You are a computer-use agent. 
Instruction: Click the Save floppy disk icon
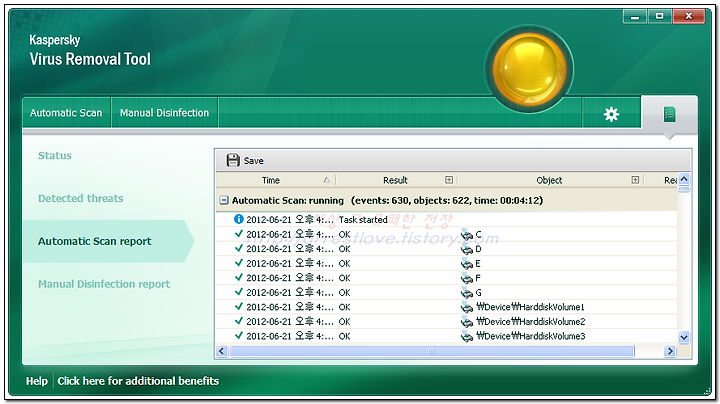(233, 160)
